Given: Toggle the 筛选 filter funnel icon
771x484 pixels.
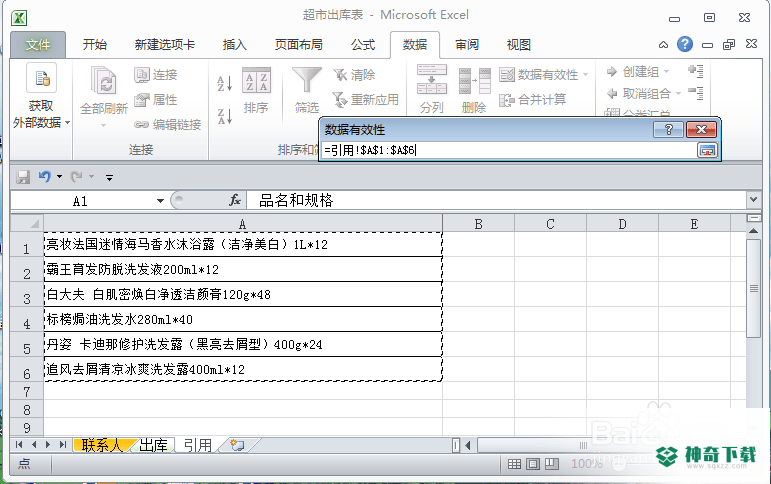Looking at the screenshot, I should (x=306, y=80).
